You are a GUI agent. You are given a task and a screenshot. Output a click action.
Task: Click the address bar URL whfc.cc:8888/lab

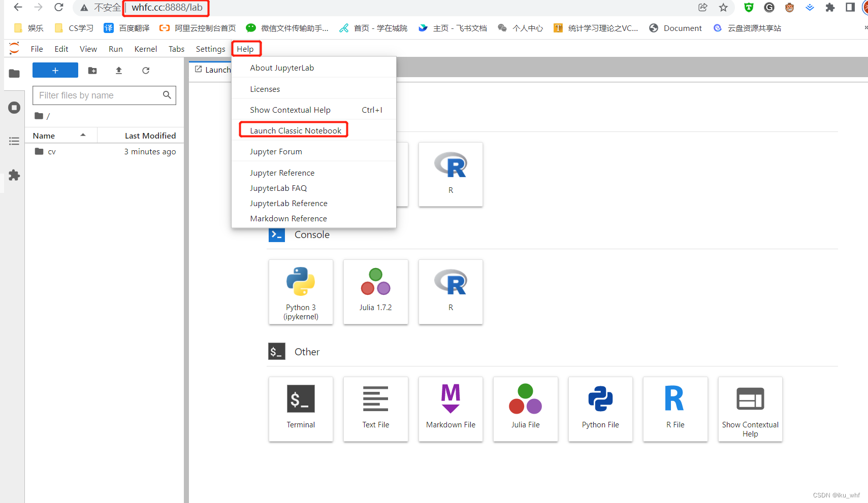[x=167, y=8]
